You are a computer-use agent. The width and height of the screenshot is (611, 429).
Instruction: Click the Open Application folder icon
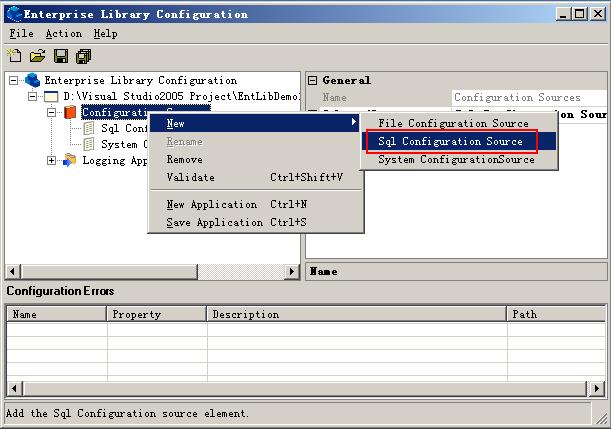pos(37,56)
